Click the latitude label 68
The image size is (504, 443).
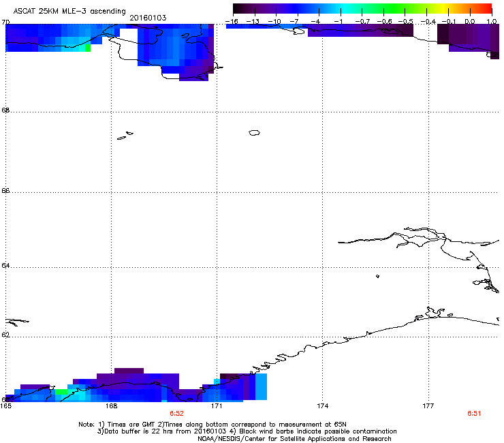click(x=5, y=110)
